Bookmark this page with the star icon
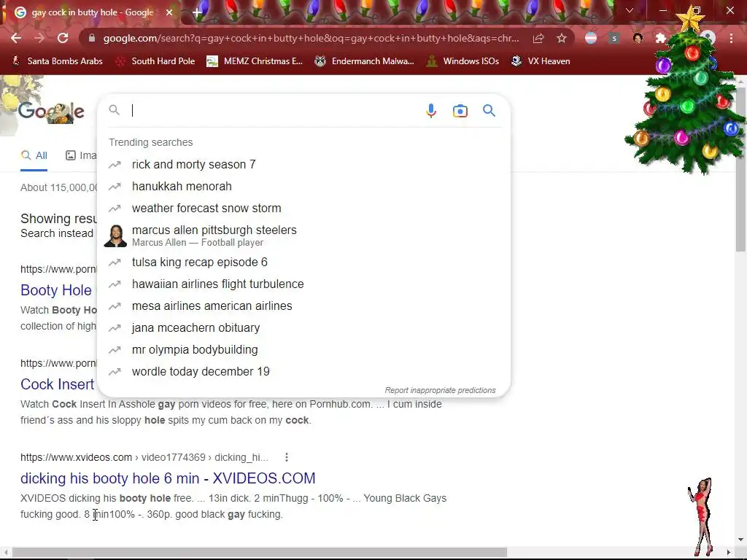Viewport: 747px width, 560px height. pos(562,38)
